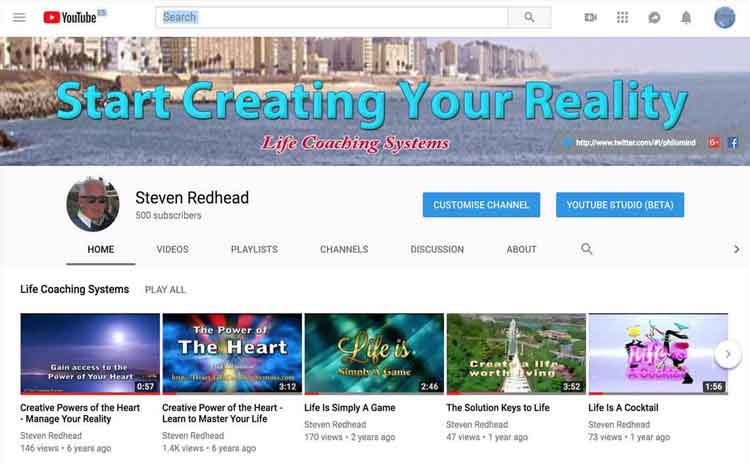
Task: Click the YOUTUBE STUDIO (BETA) button
Action: [620, 205]
